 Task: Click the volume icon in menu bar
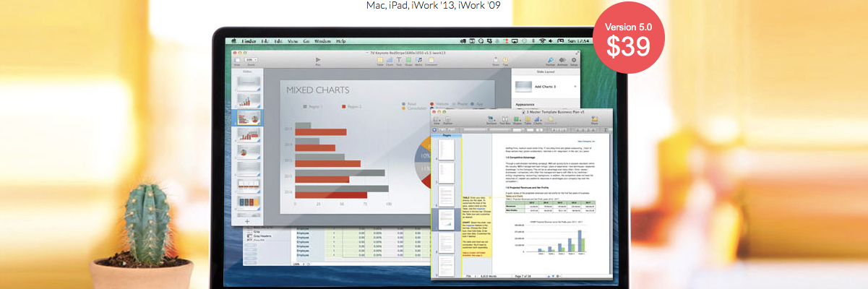(x=551, y=41)
